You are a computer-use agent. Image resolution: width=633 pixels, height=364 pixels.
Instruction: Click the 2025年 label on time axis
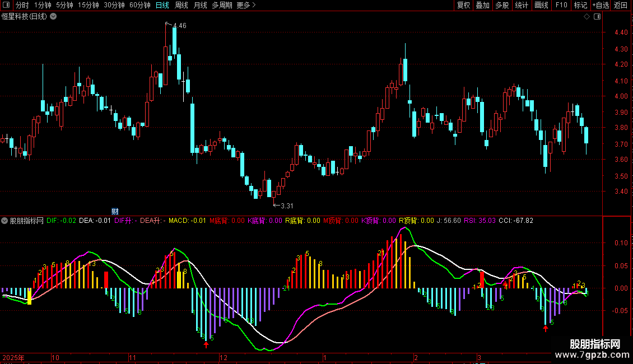pyautogui.click(x=13, y=357)
